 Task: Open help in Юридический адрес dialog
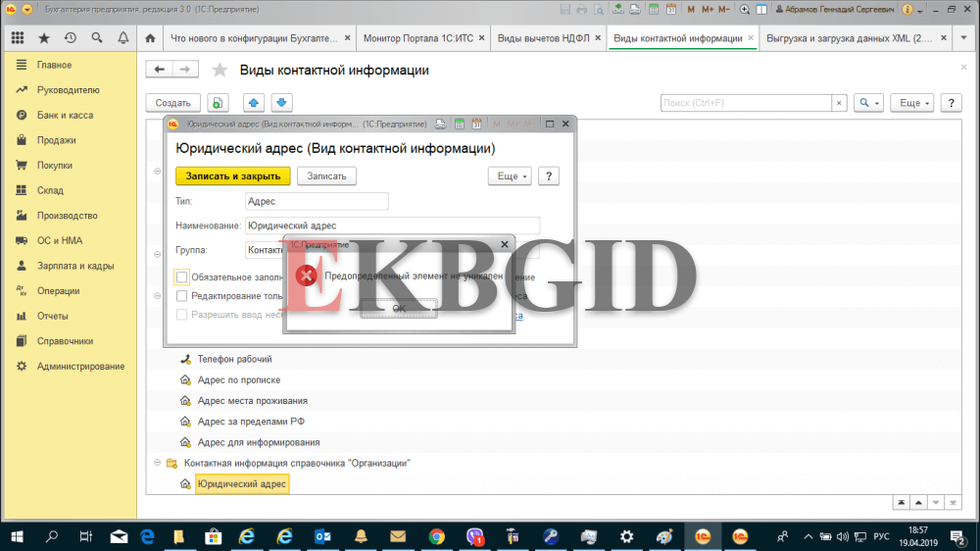pyautogui.click(x=548, y=176)
